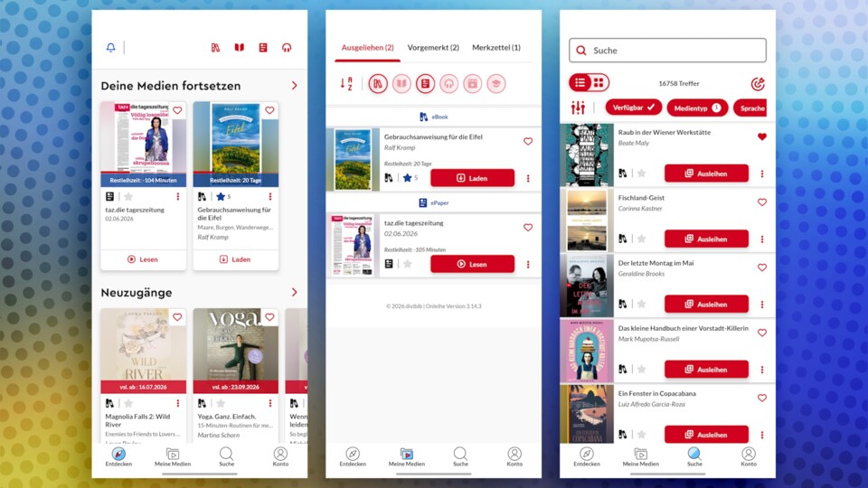Favorite Wild River card heart
The width and height of the screenshot is (868, 488).
tap(177, 317)
